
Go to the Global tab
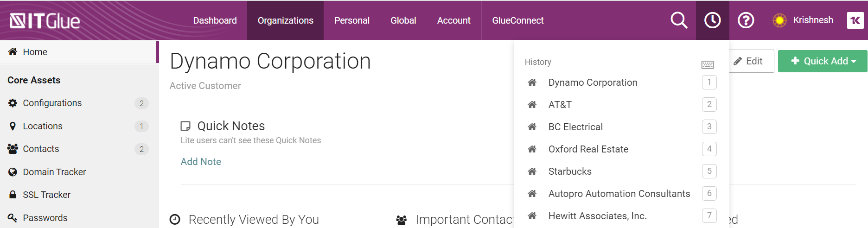[x=403, y=20]
